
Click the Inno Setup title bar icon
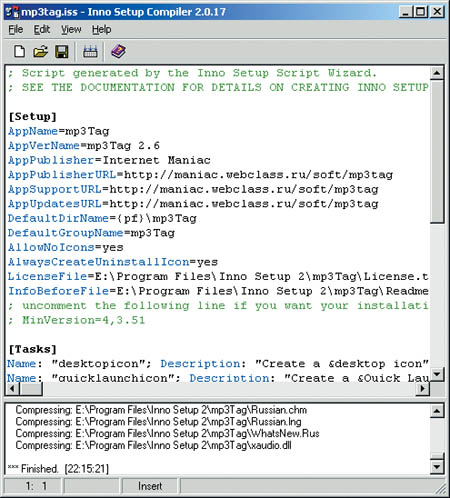pos(12,12)
